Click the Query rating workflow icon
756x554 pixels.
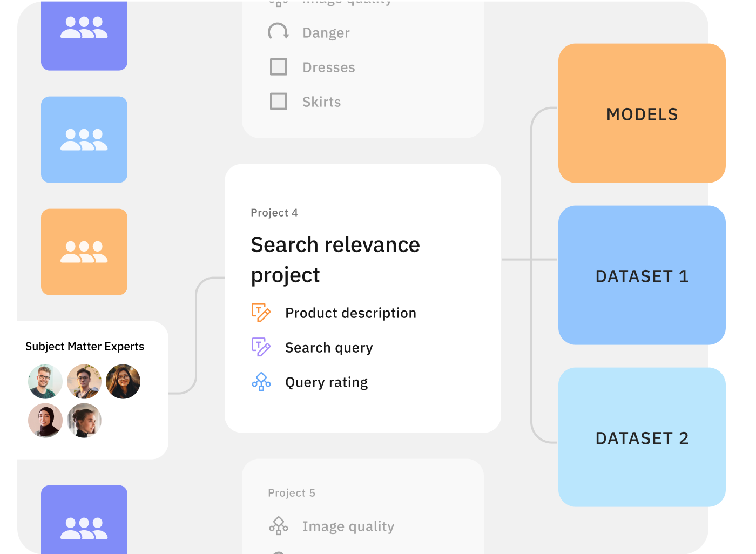[261, 382]
